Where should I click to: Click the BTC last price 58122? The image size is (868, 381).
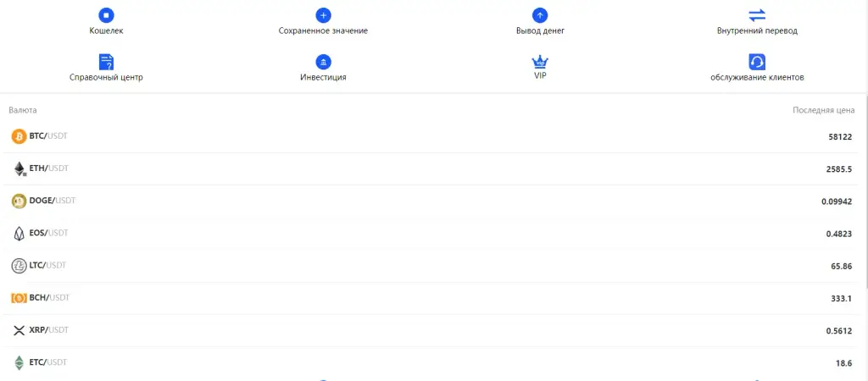click(840, 136)
